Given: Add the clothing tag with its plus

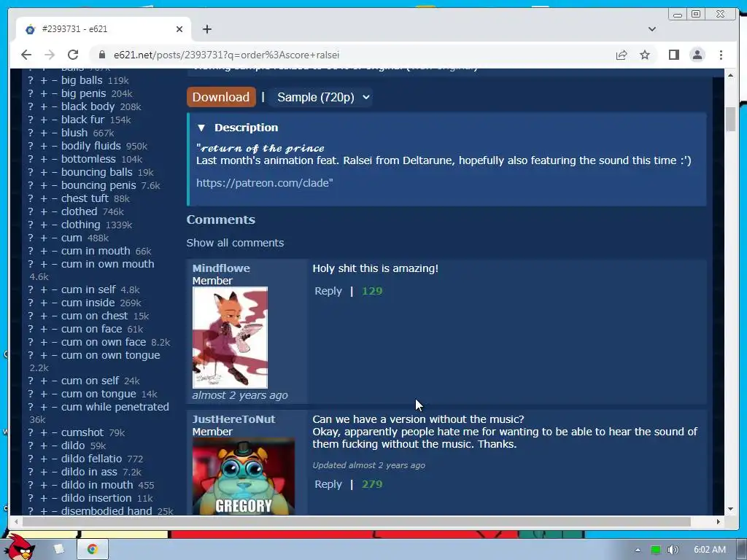Looking at the screenshot, I should point(44,225).
